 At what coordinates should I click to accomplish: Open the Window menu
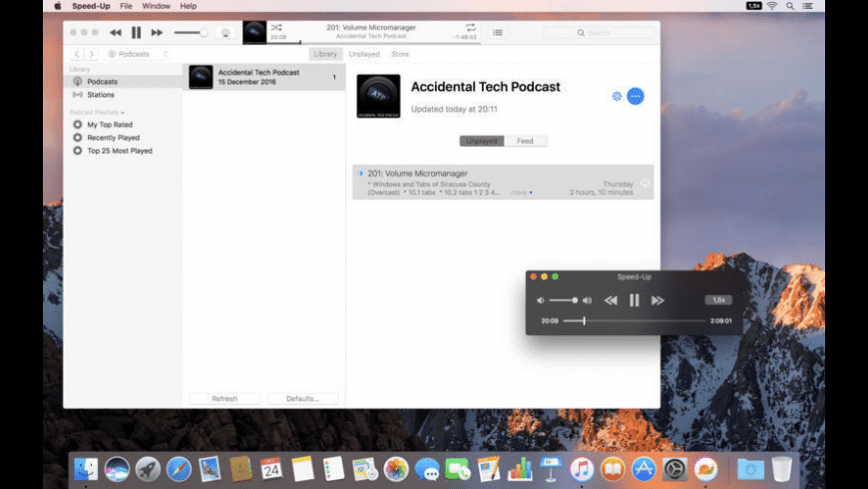pyautogui.click(x=156, y=6)
